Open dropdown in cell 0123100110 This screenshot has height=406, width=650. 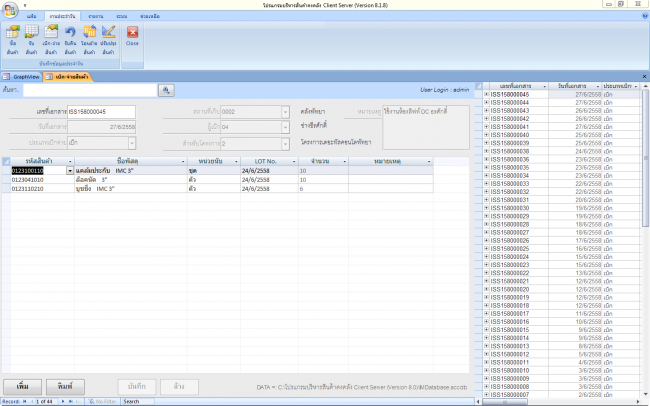[70, 170]
